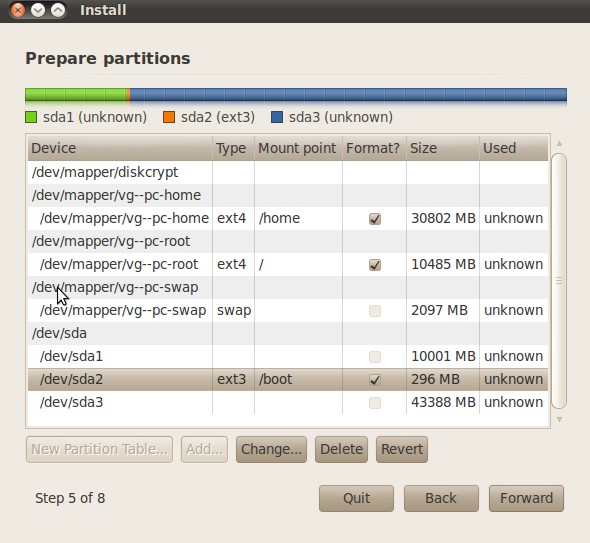Click the Add... button

pos(204,449)
